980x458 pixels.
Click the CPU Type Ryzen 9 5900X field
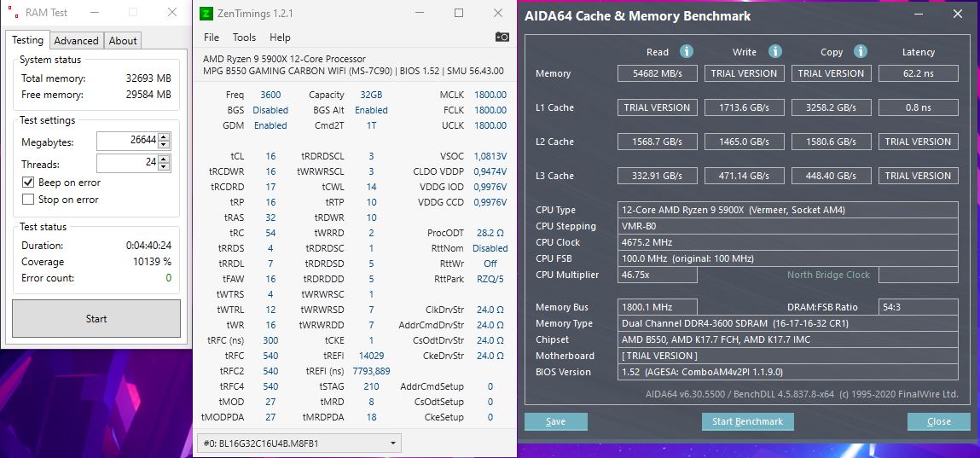click(787, 210)
